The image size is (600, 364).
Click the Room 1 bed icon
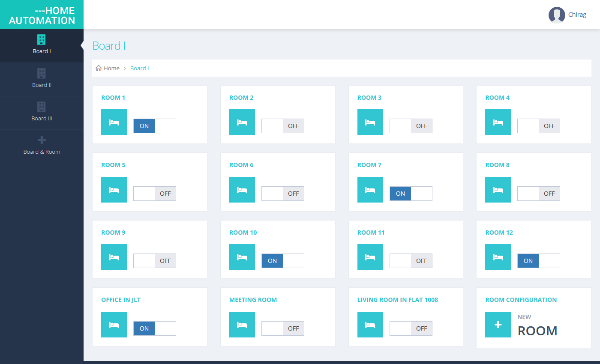tap(114, 122)
